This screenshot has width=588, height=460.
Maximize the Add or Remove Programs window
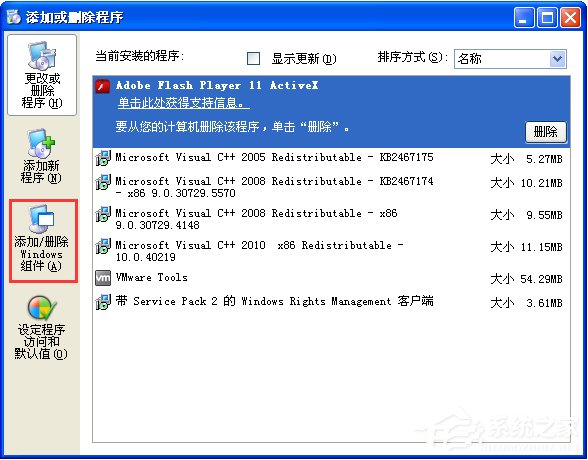547,17
